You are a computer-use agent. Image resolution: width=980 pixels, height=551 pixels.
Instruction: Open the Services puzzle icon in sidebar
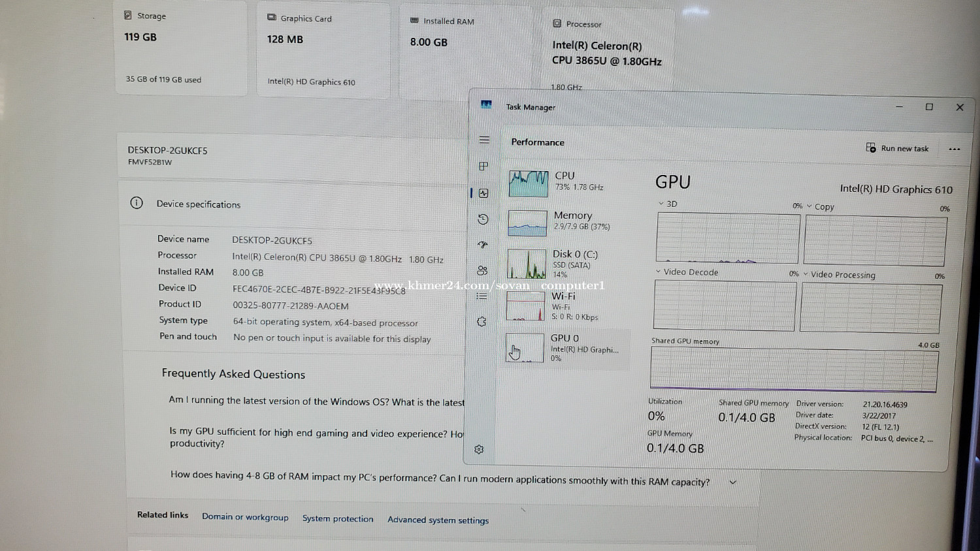(482, 322)
